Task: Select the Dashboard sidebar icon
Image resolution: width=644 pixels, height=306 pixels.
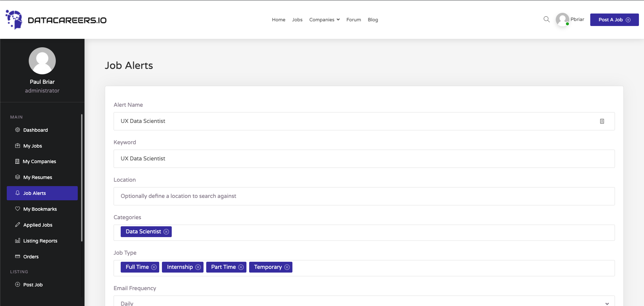Action: click(17, 130)
